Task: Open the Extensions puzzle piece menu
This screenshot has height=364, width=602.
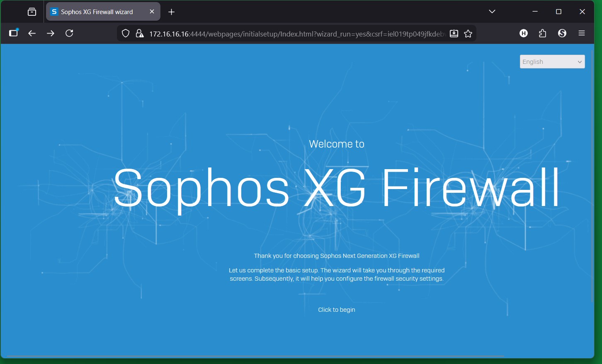Action: click(x=543, y=33)
